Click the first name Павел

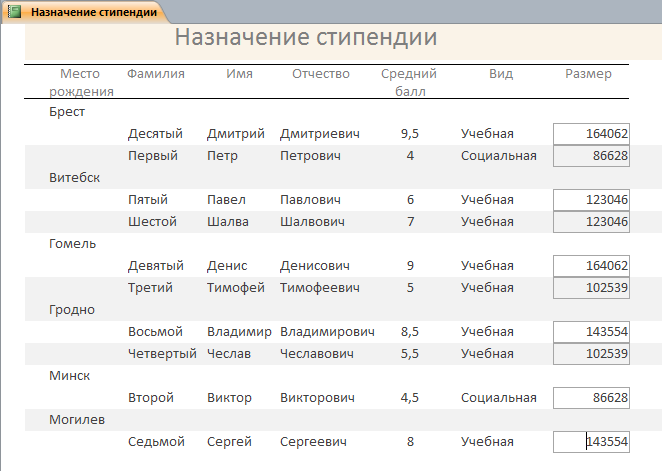pos(226,200)
